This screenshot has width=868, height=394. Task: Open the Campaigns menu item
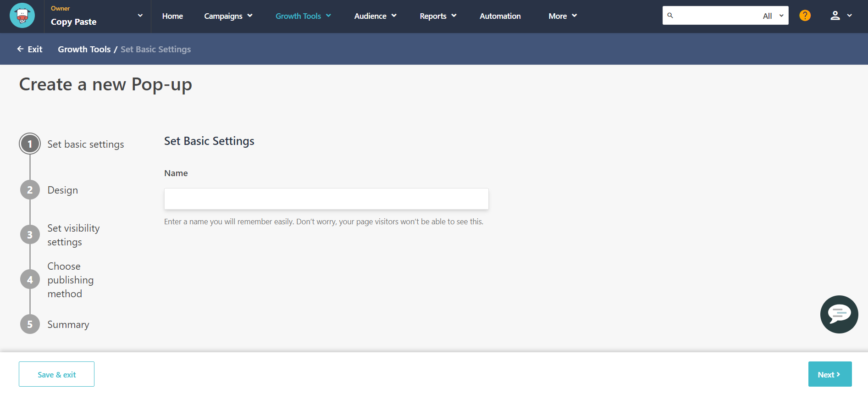[223, 16]
